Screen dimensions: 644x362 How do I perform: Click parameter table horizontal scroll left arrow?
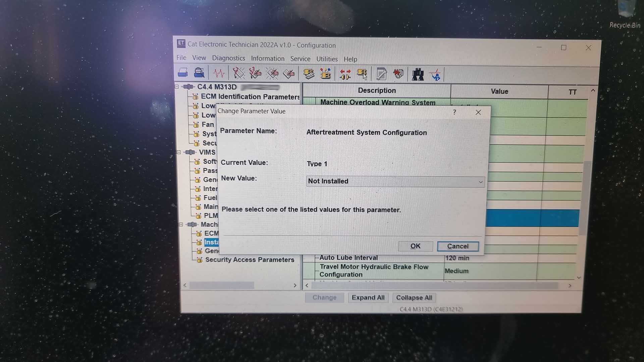coord(307,286)
